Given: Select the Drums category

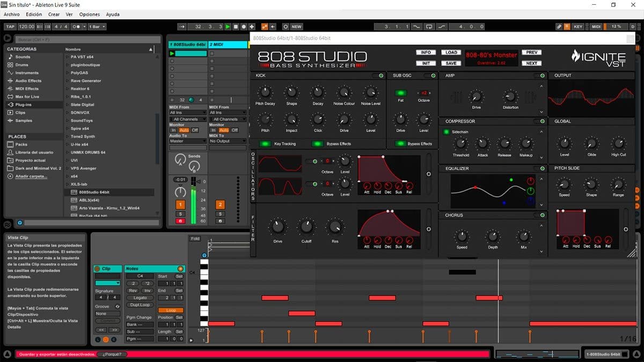Looking at the screenshot, I should coord(21,65).
